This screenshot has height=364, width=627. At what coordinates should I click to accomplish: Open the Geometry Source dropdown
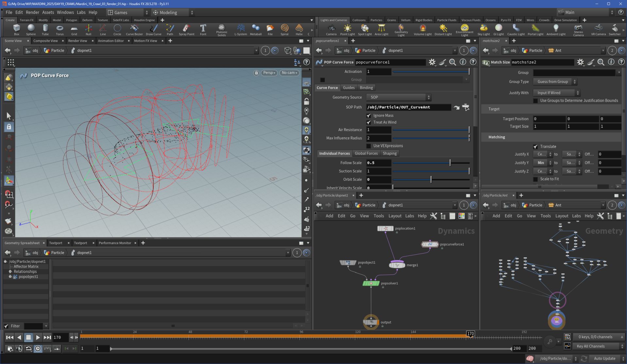tap(398, 97)
